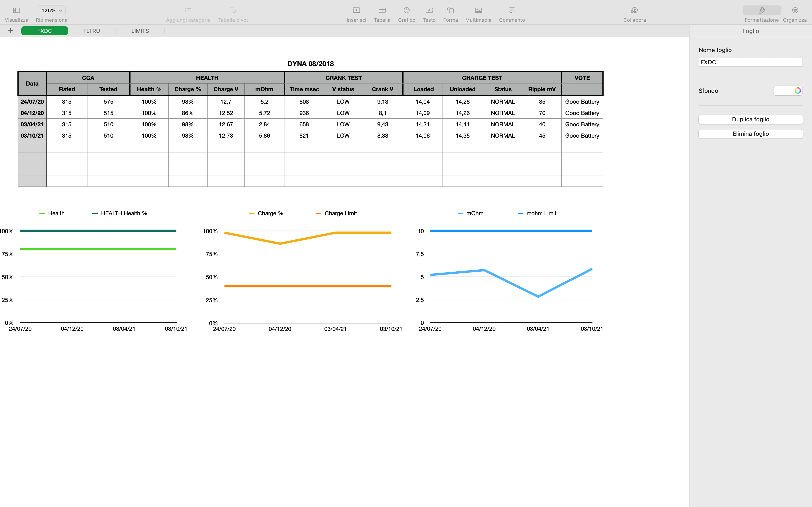Click the Duplica foglio button
The width and height of the screenshot is (812, 507).
click(750, 119)
